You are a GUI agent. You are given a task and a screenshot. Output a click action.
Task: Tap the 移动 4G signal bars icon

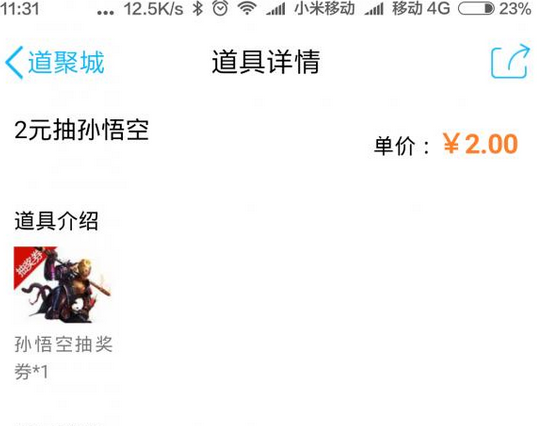pyautogui.click(x=374, y=9)
